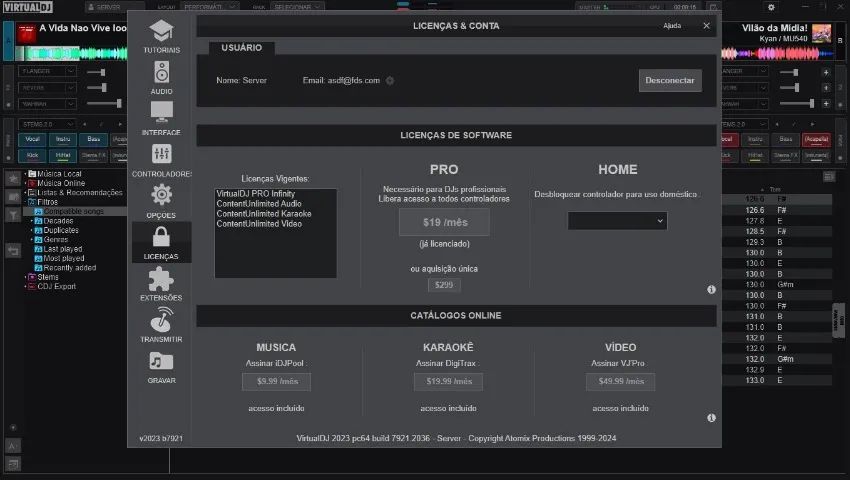Open the Gravar recording section
This screenshot has width=850, height=480.
pyautogui.click(x=161, y=367)
